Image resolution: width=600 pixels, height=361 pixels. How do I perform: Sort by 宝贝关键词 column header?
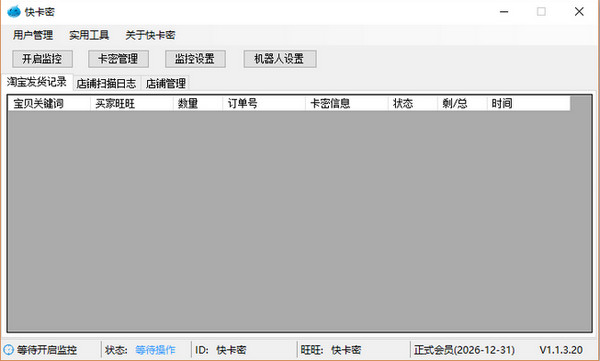pos(49,103)
